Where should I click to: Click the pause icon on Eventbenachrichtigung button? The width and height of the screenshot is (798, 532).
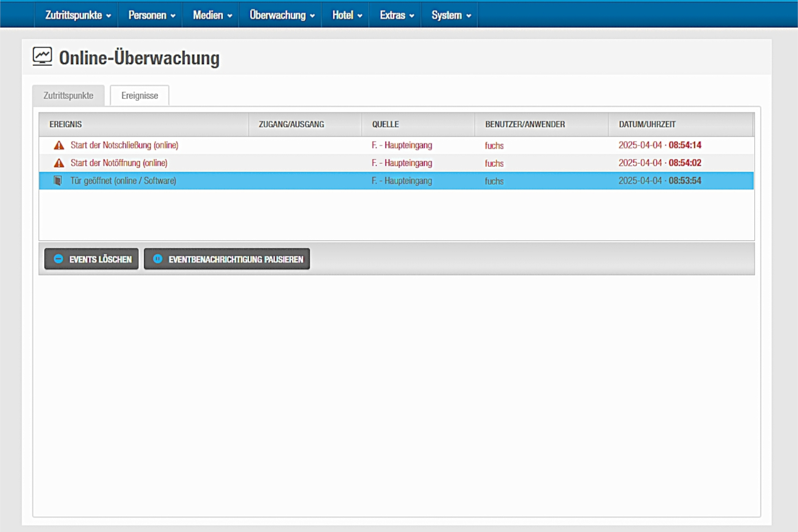tap(158, 259)
